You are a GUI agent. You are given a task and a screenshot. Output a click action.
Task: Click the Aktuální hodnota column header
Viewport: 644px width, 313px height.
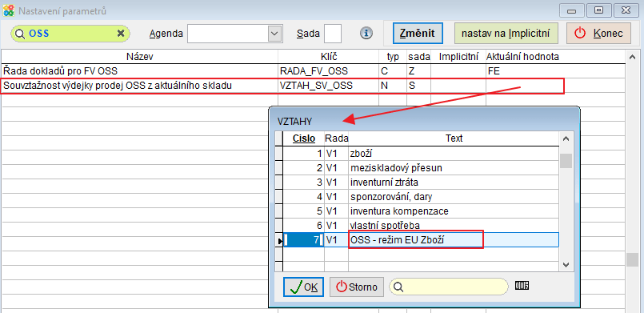pos(523,57)
